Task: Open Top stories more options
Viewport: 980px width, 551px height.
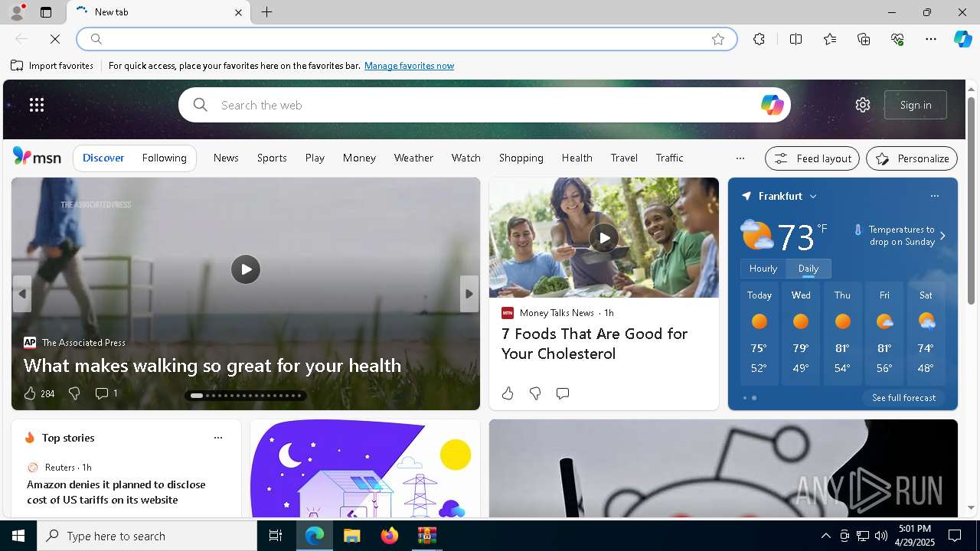Action: (218, 438)
